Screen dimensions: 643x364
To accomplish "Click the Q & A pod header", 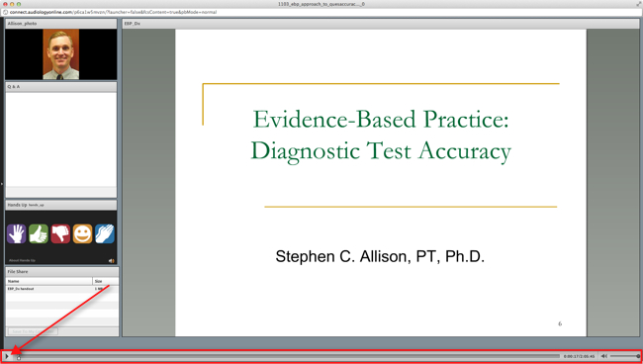I will [x=60, y=87].
